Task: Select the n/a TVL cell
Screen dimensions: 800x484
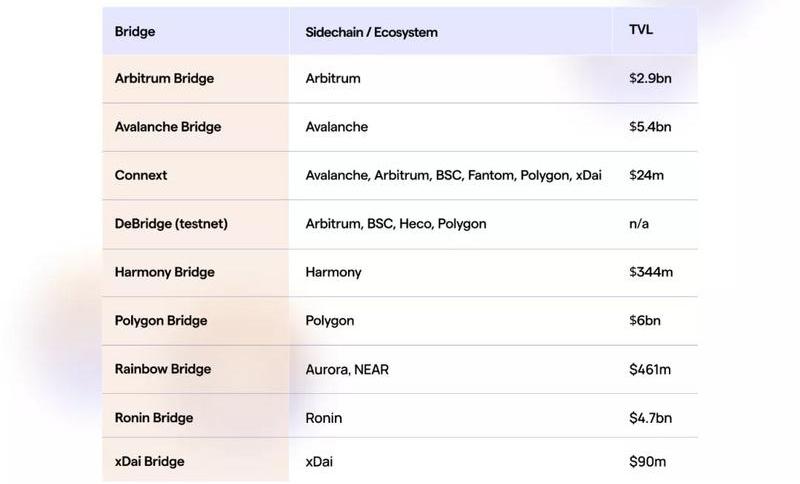Action: click(639, 224)
